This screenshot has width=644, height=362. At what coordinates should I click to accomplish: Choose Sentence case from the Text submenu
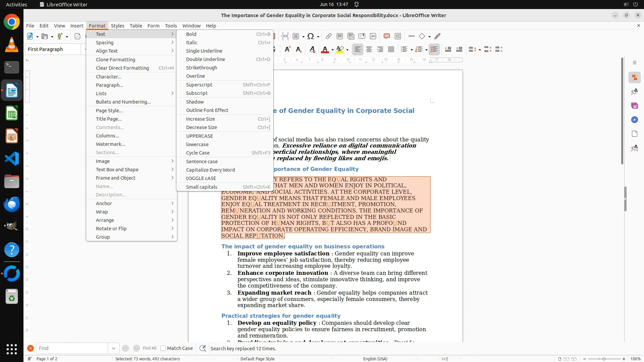pos(202,162)
